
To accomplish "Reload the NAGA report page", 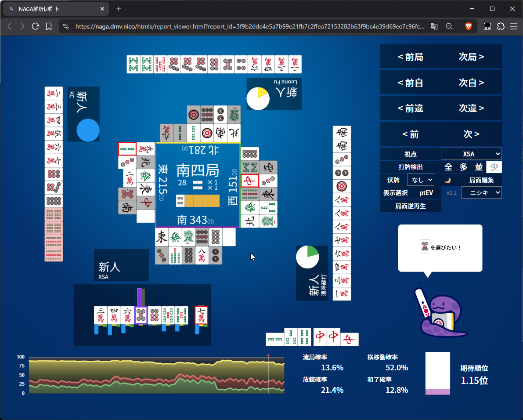I will point(36,26).
